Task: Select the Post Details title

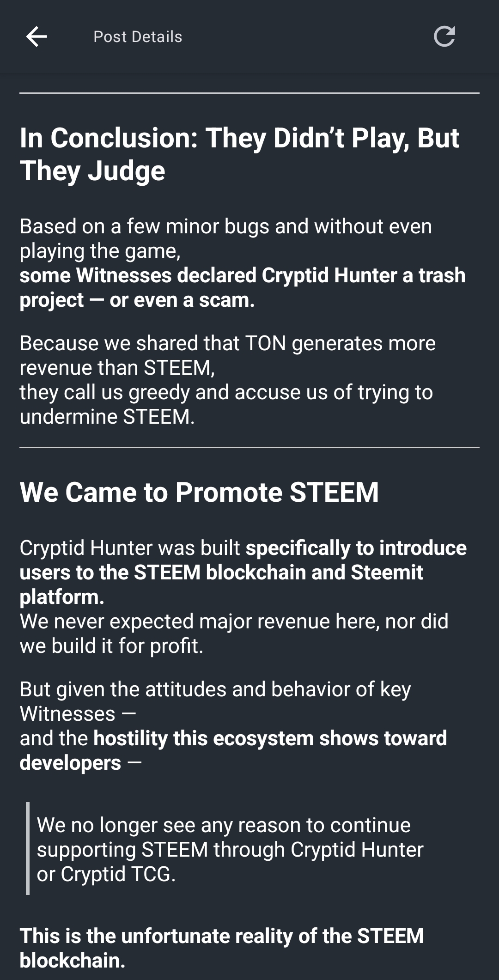Action: coord(138,37)
